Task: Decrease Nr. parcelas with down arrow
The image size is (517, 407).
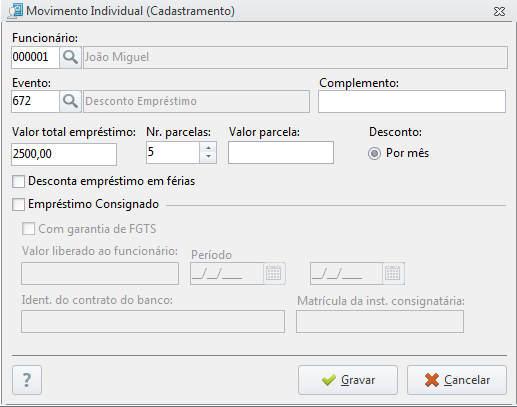Action: click(208, 157)
